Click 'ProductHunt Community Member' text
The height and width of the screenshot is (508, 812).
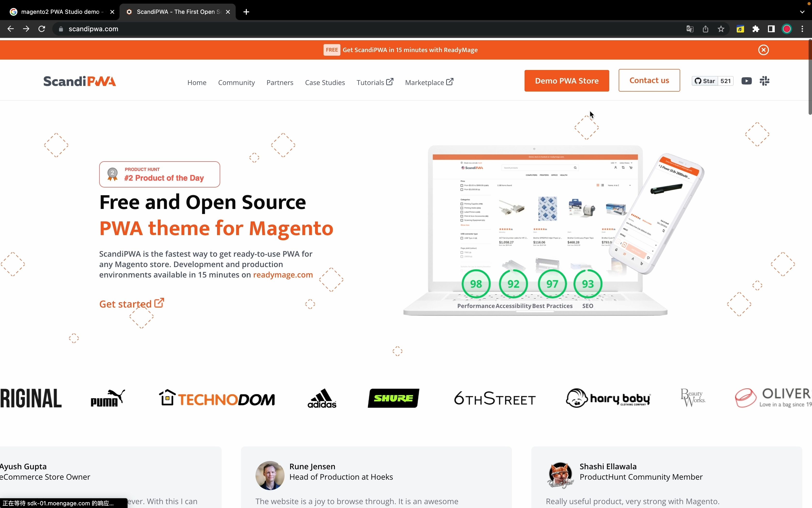(x=641, y=477)
